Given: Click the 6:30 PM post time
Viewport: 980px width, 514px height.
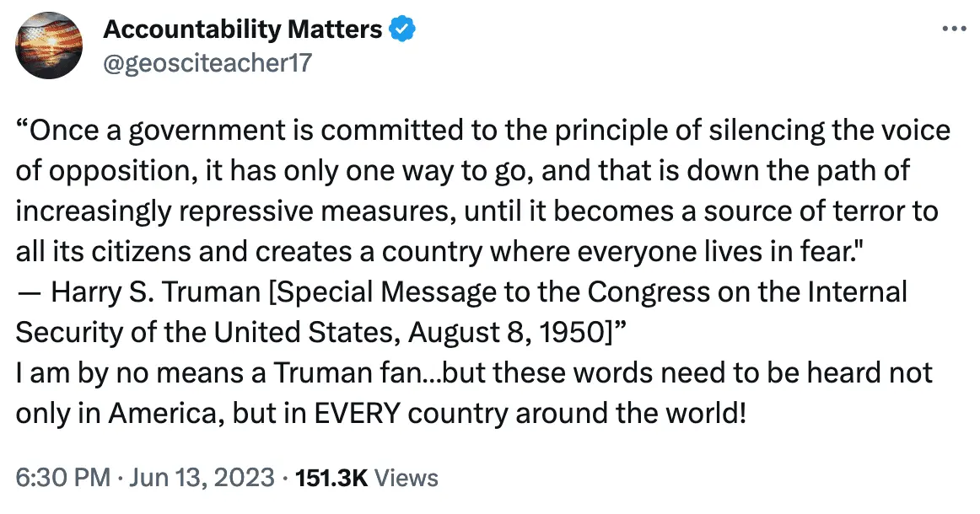Looking at the screenshot, I should 63,478.
